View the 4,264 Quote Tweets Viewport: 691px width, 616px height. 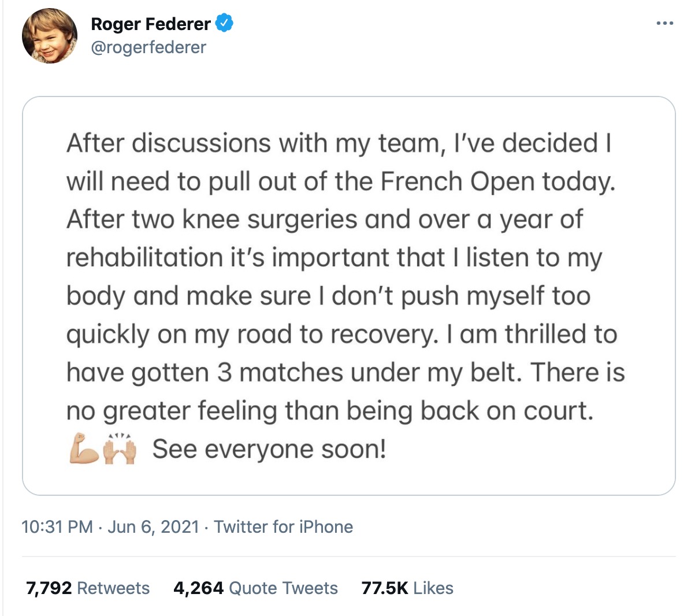[255, 588]
